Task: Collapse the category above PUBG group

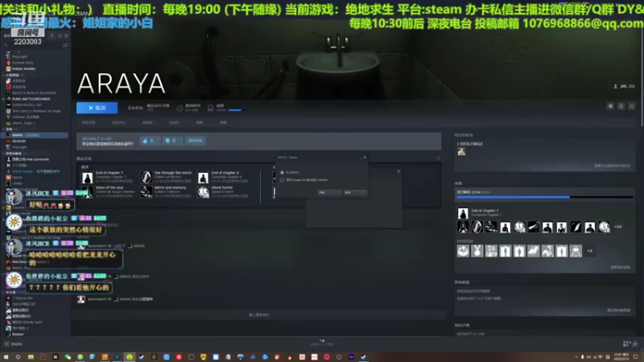Action: 4,75
